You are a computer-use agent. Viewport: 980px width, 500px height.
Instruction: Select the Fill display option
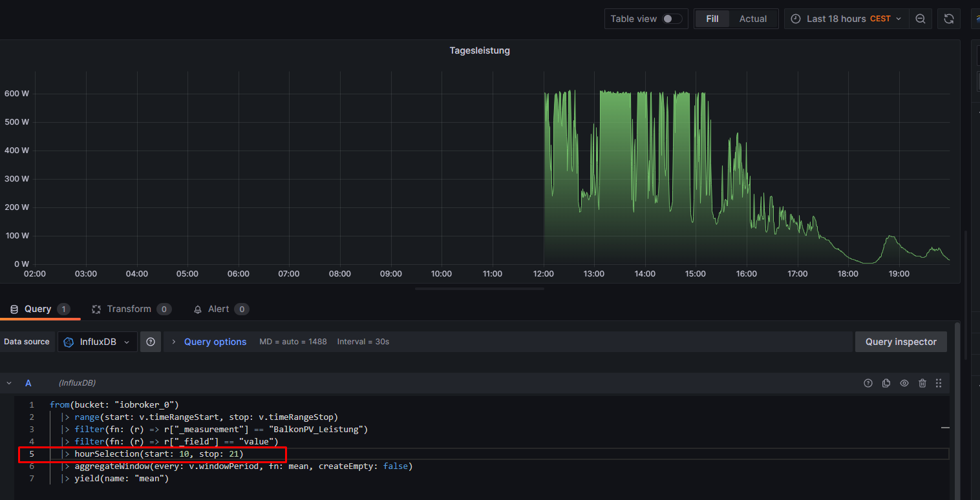click(712, 19)
